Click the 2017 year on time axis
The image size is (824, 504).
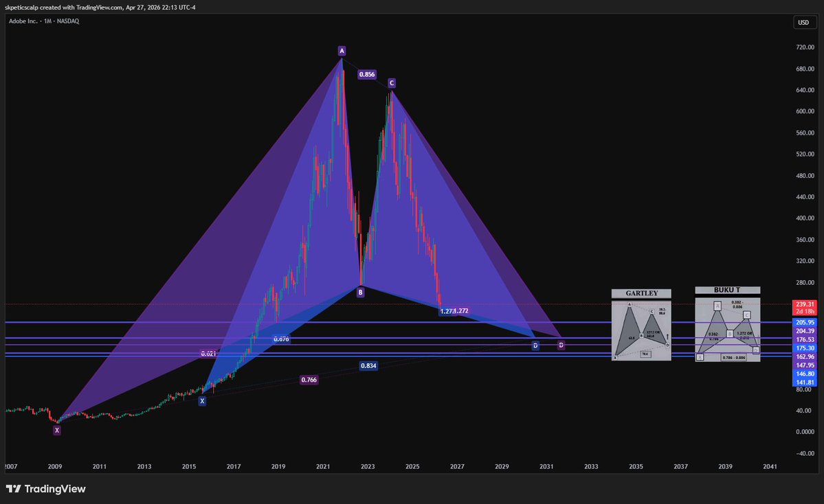pyautogui.click(x=234, y=466)
